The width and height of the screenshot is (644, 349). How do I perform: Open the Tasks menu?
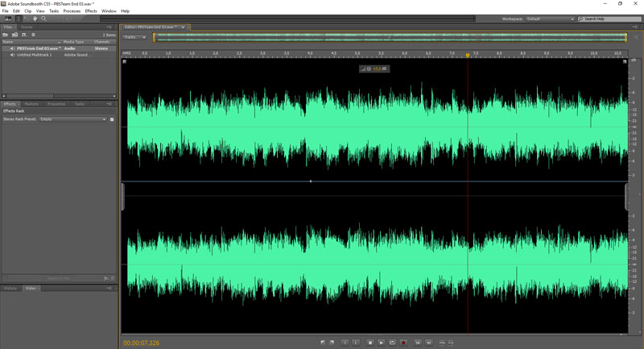tap(54, 11)
